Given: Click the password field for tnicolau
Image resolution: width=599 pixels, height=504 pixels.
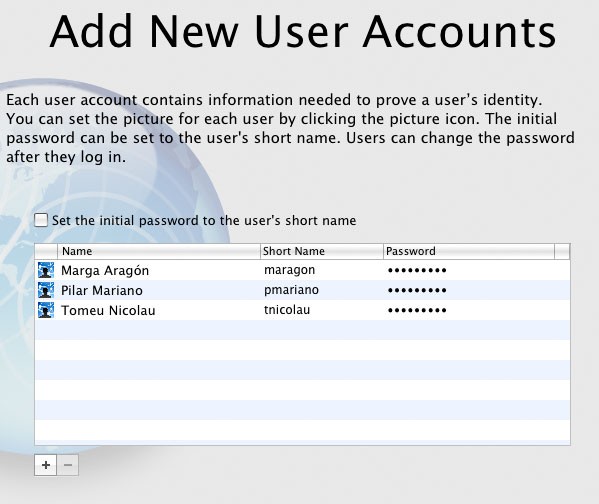Looking at the screenshot, I should pos(417,310).
